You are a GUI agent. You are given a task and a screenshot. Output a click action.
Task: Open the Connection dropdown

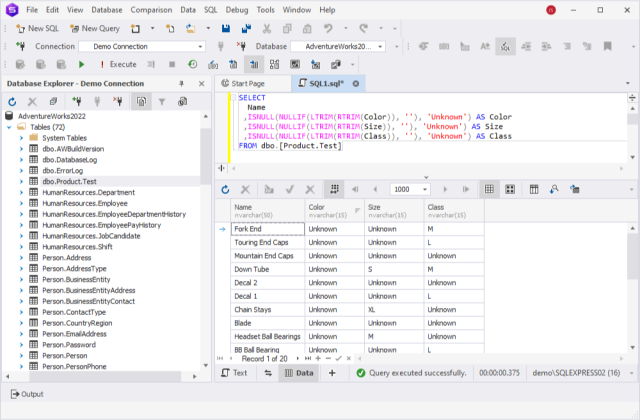click(201, 47)
